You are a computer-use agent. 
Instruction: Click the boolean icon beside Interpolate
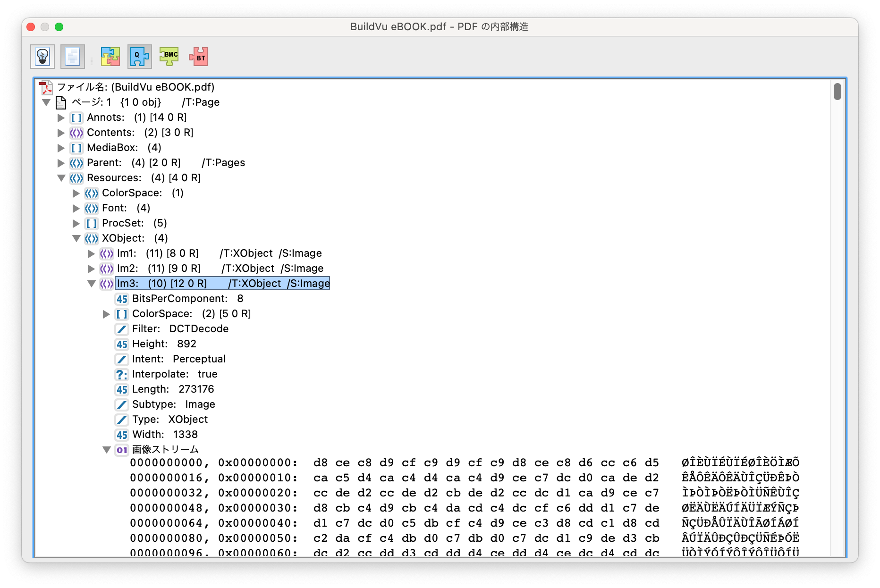(x=122, y=374)
